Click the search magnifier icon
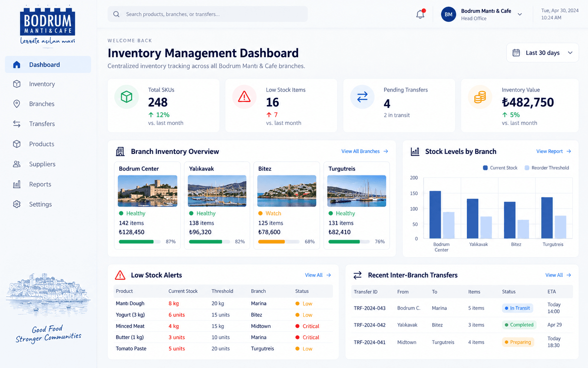 click(x=116, y=14)
